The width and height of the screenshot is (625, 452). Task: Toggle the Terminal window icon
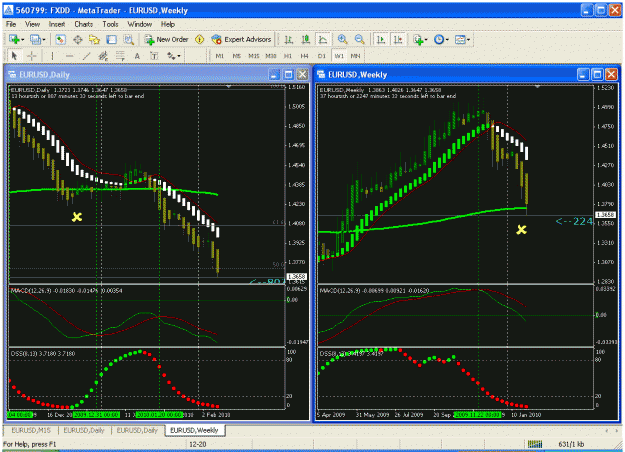(112, 39)
